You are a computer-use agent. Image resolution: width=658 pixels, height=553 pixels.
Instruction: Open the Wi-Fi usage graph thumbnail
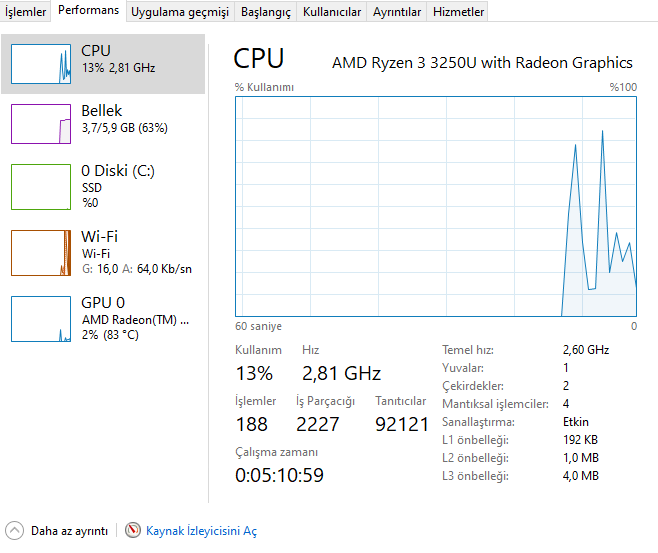(41, 252)
